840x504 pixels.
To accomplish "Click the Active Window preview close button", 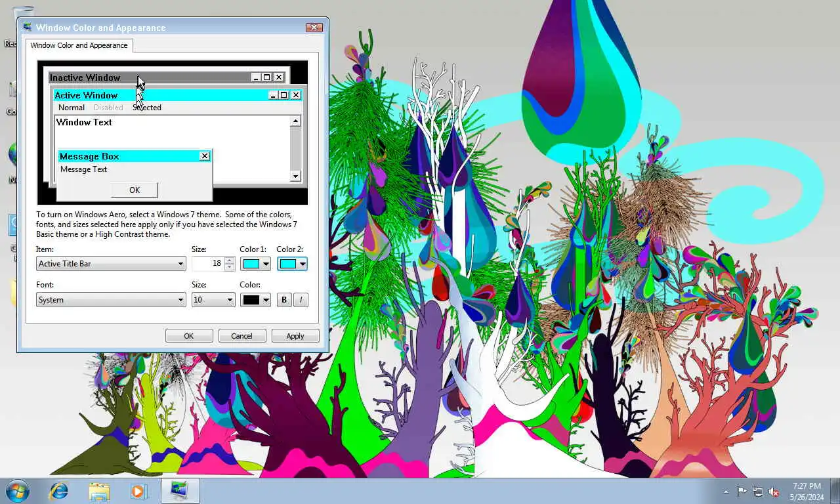I will tap(295, 95).
